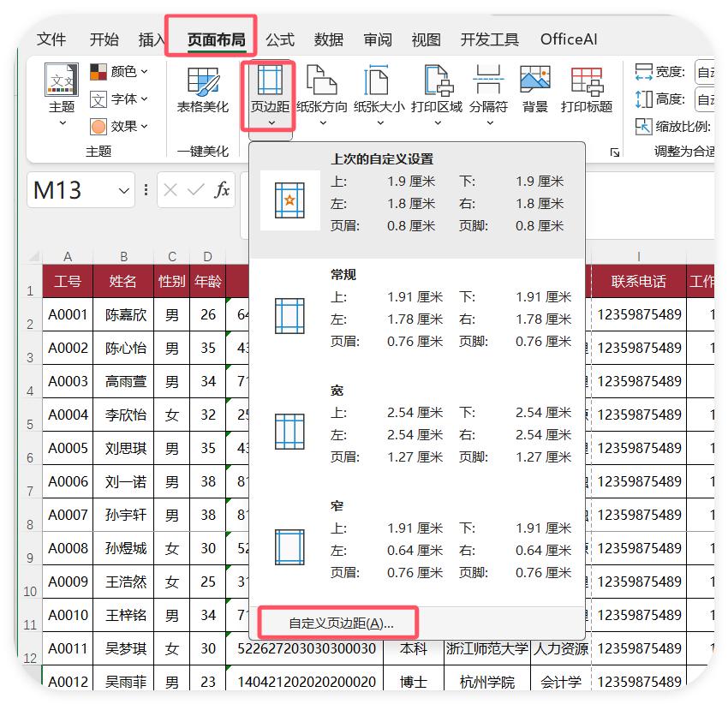728x704 pixels.
Task: Choose 上次的自定义设置 margin preset
Action: tap(417, 200)
